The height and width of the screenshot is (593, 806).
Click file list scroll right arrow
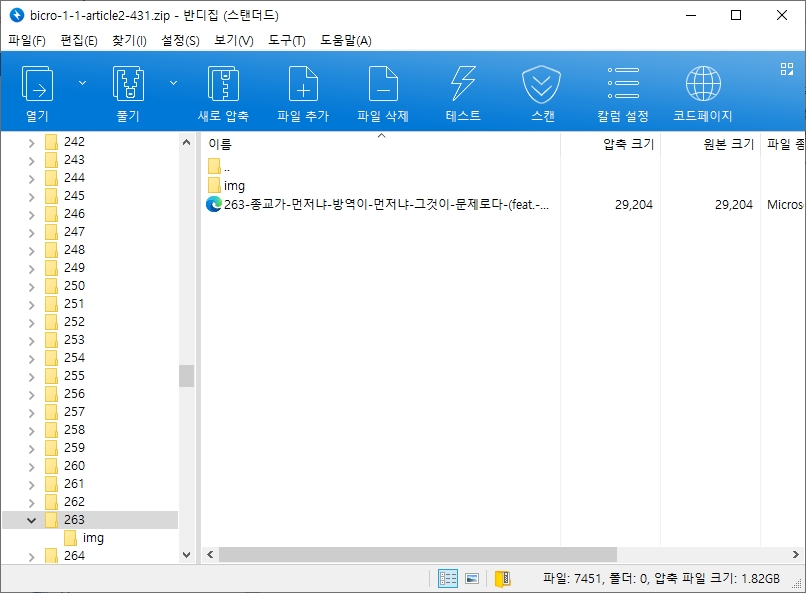coord(795,554)
